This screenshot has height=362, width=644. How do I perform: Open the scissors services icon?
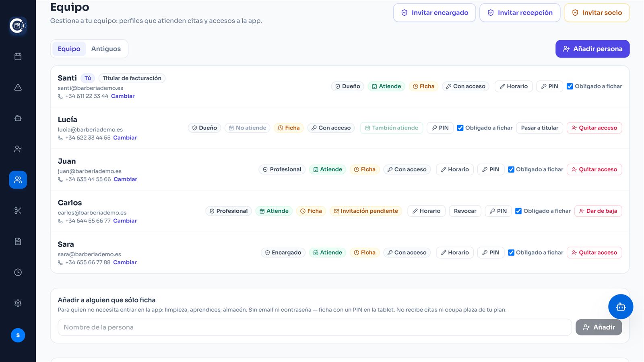18,211
